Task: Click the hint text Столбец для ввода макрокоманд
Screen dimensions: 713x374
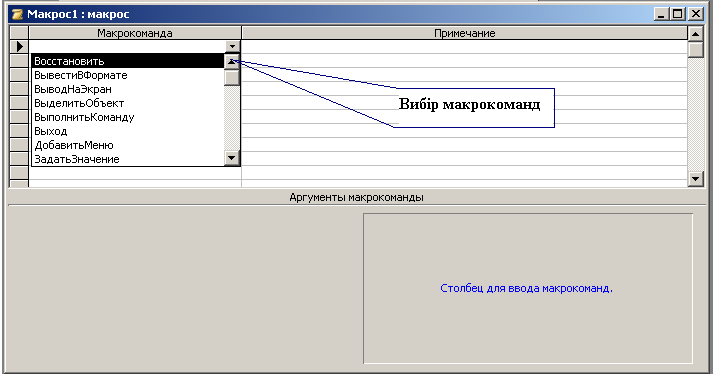Action: point(527,288)
